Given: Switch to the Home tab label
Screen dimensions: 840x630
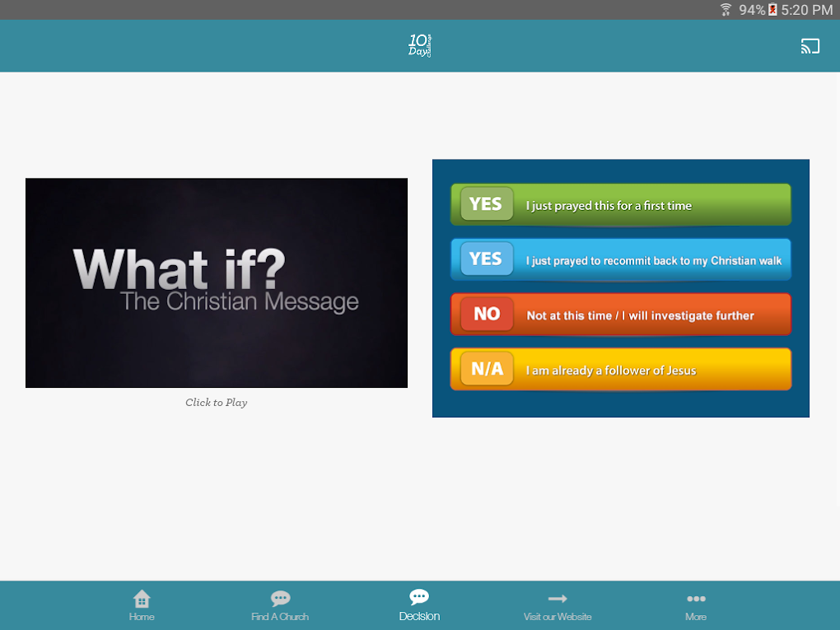Looking at the screenshot, I should click(142, 617).
